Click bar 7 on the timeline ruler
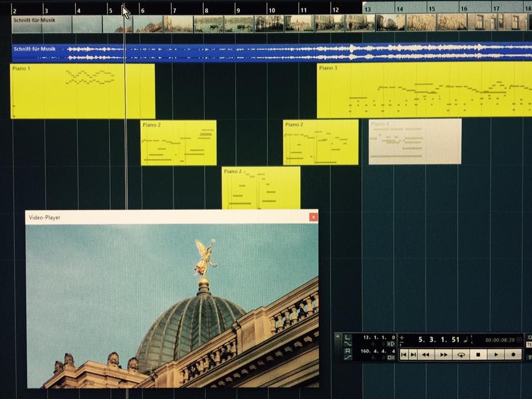532x399 pixels. pos(175,11)
